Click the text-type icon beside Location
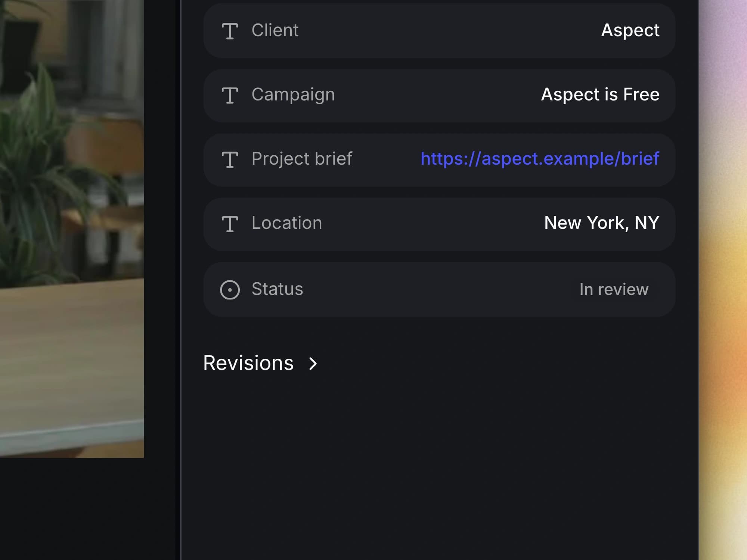Screen dimensions: 747x560 230,224
